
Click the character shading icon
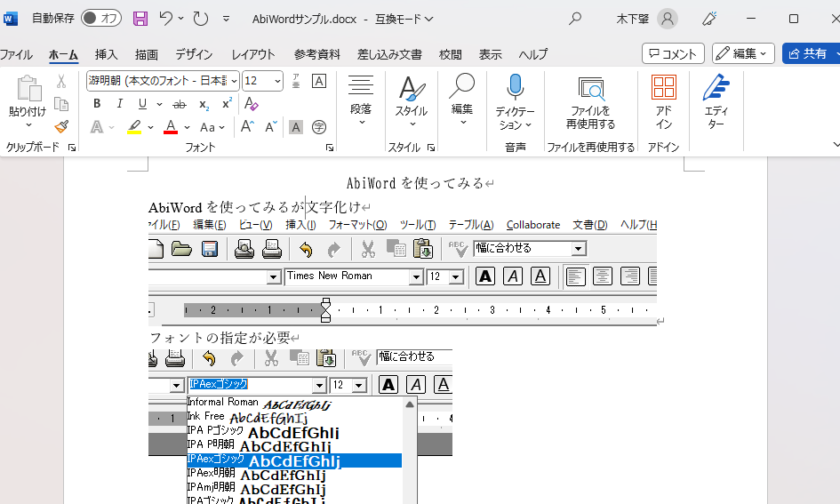(x=296, y=127)
